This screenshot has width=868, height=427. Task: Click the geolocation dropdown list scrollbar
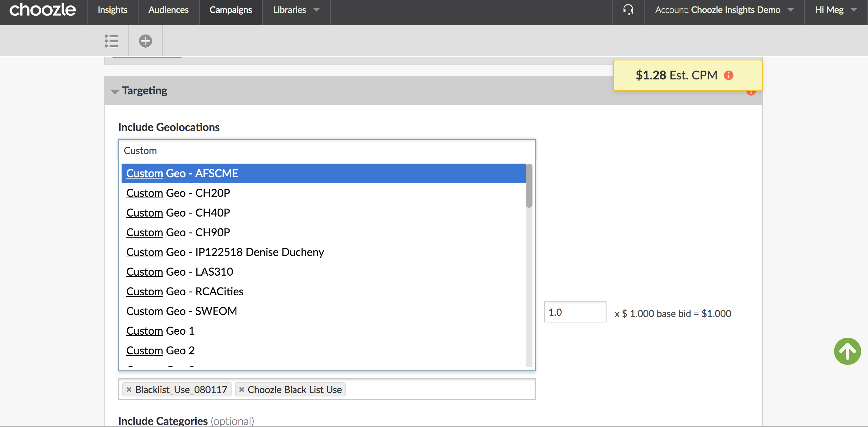(x=529, y=186)
